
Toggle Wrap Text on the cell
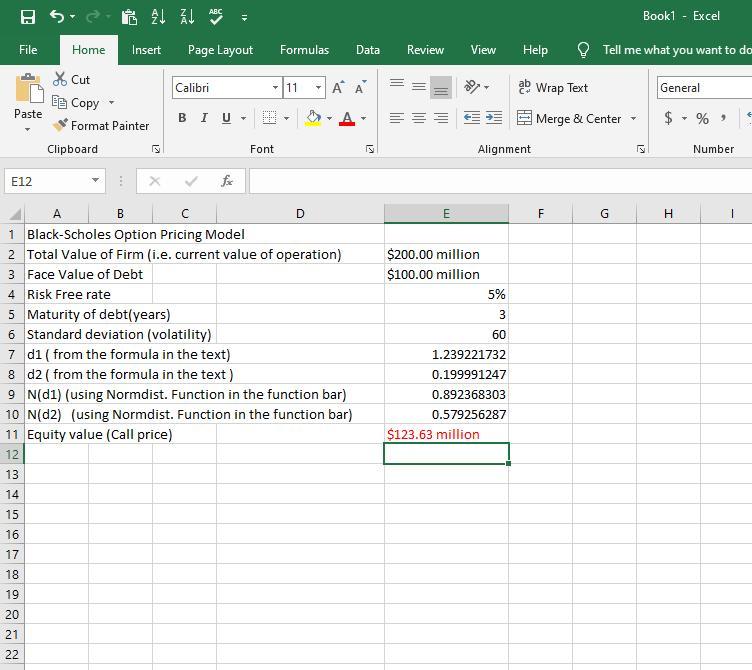553,88
